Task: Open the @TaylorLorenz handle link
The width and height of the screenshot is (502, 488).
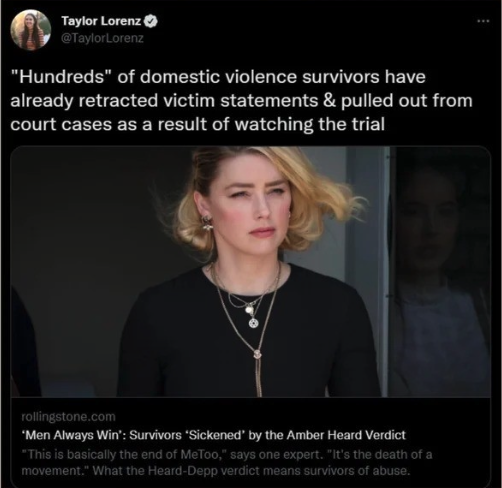Action: [103, 38]
